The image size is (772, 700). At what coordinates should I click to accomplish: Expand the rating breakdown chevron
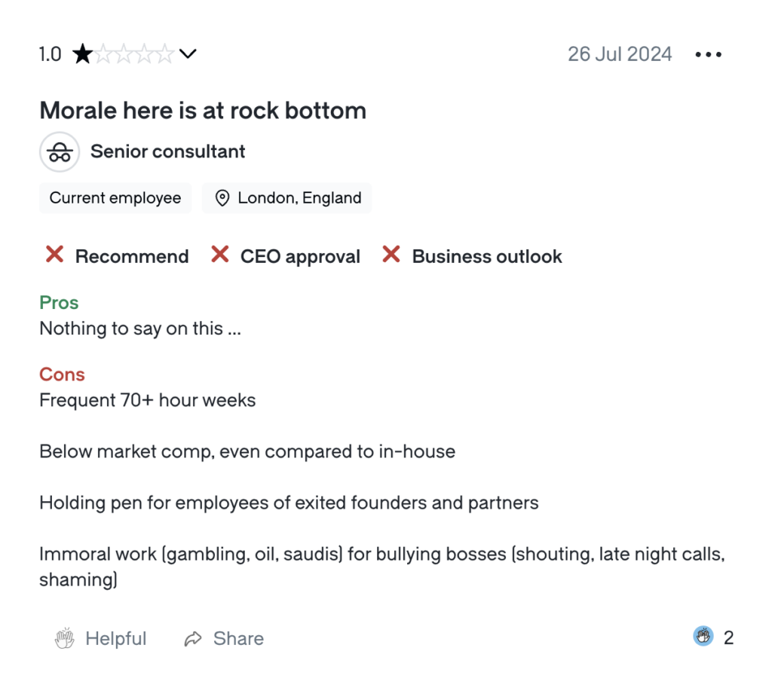(x=188, y=53)
